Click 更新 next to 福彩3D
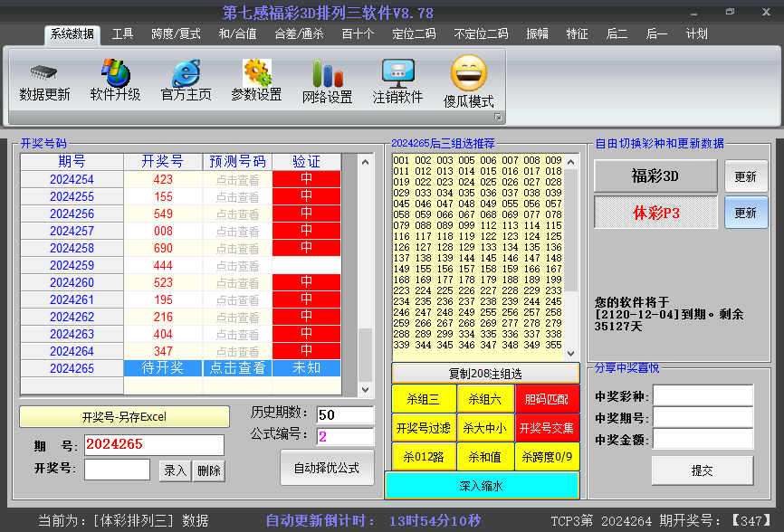Screen dimensions: 784x532 [745, 176]
